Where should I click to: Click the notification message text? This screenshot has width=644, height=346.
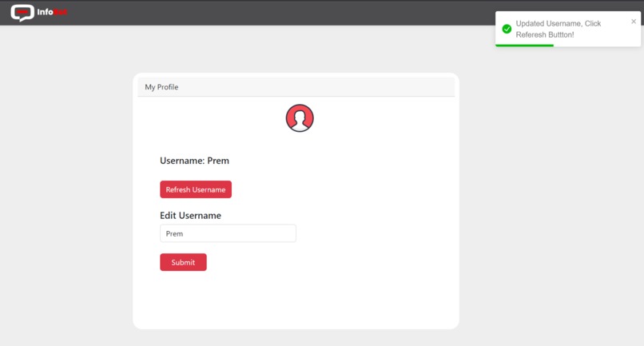click(x=559, y=30)
